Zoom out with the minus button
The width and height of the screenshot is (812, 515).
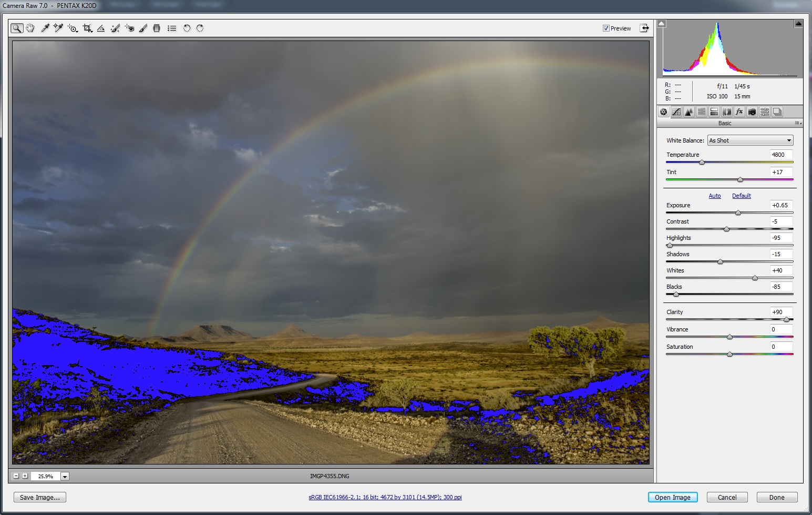coord(16,476)
